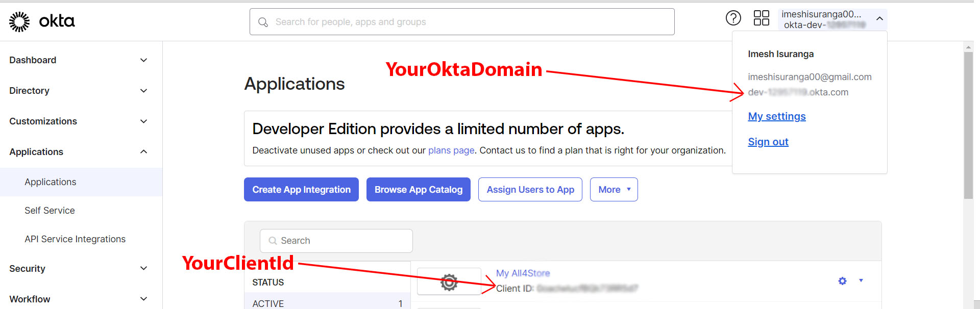The height and width of the screenshot is (309, 980).
Task: Open My All4Store actions dropdown arrow
Action: [x=861, y=280]
